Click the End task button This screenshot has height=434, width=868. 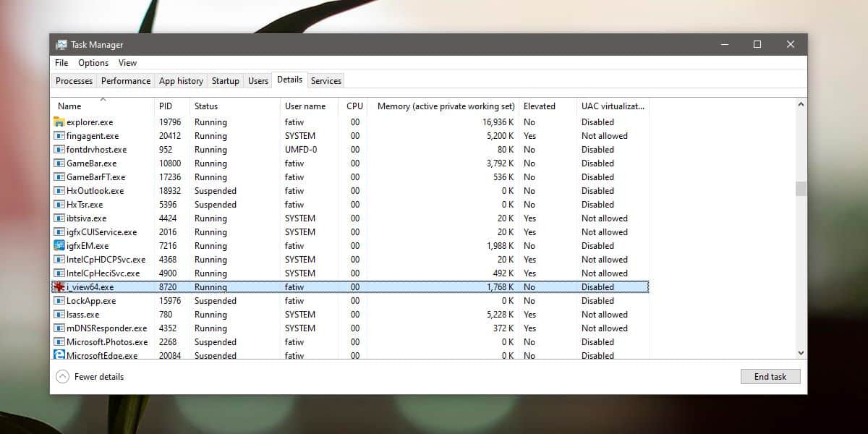tap(770, 377)
